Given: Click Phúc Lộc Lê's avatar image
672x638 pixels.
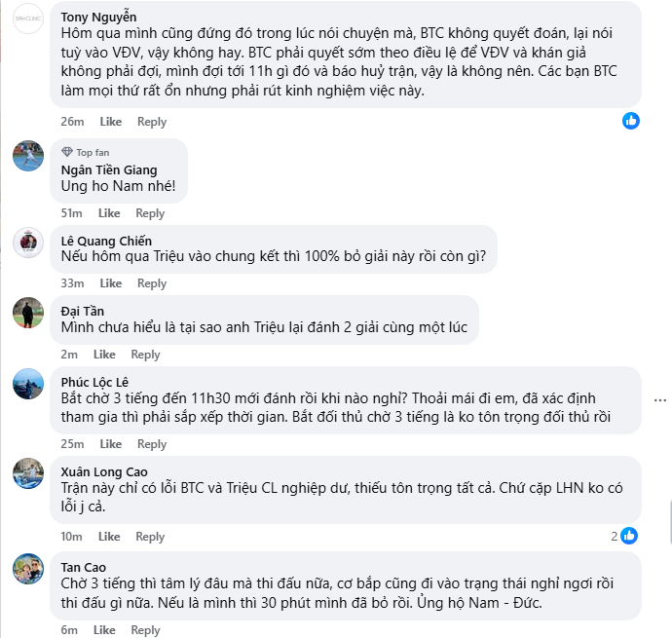Looking at the screenshot, I should 28,384.
